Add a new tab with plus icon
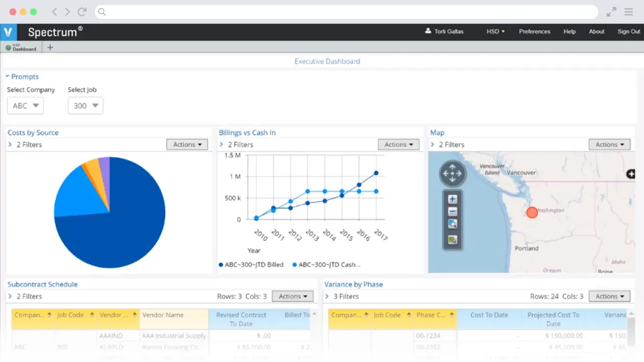 pos(50,47)
